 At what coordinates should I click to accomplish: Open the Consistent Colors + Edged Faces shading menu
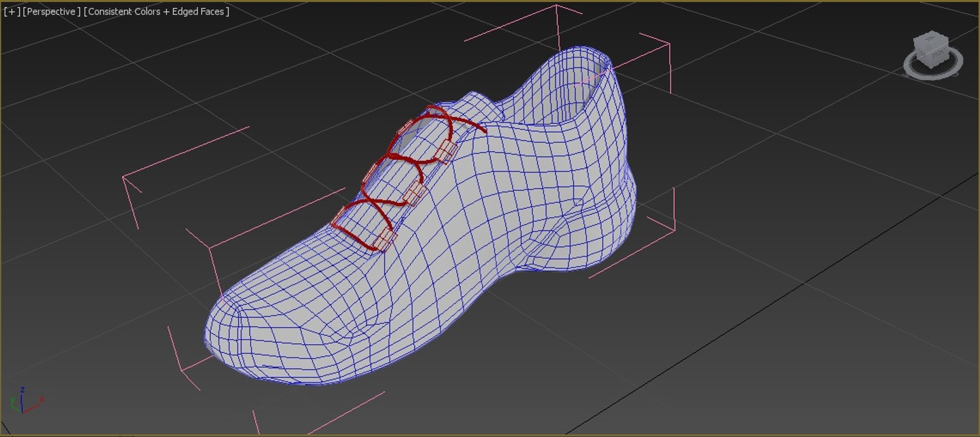156,11
